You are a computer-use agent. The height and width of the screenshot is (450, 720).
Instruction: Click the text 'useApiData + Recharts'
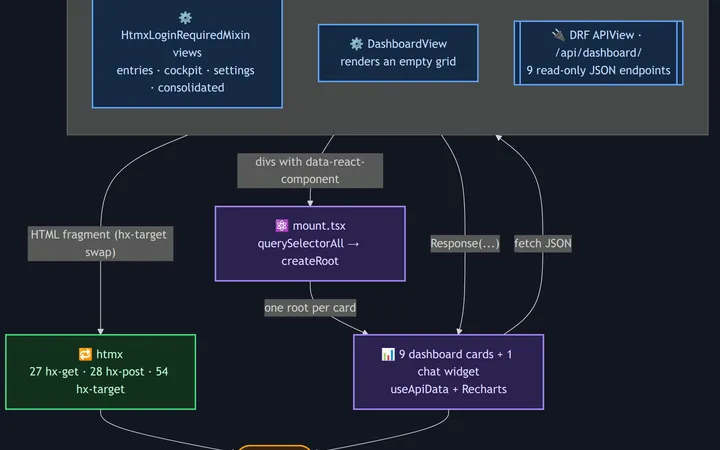coord(449,389)
